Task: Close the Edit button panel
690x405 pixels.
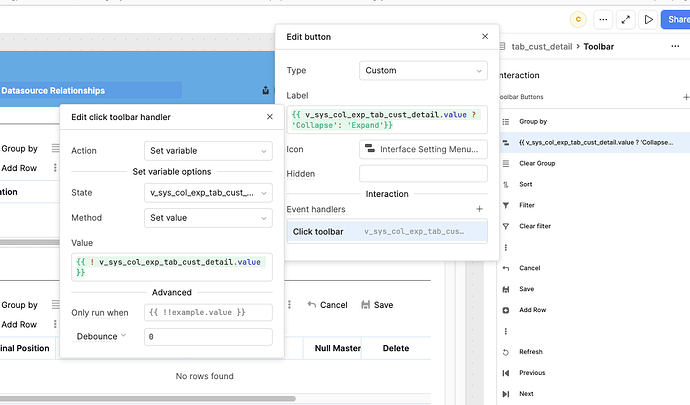Action: 485,37
